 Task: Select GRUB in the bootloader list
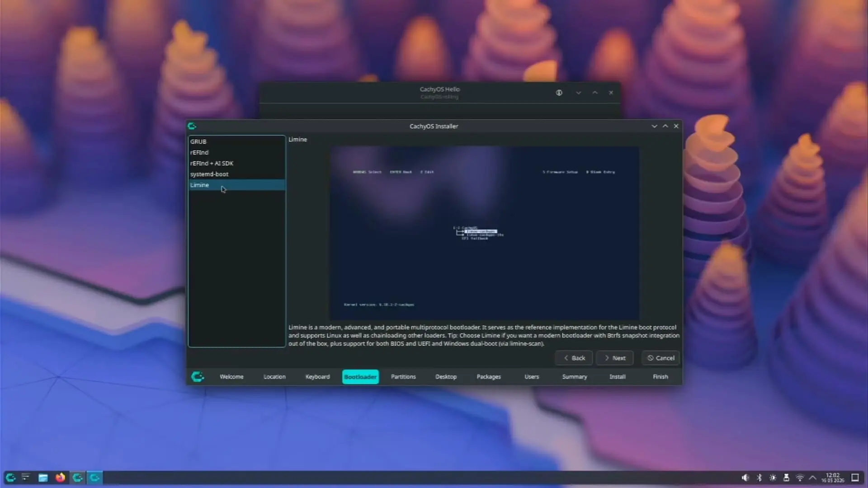(x=236, y=141)
